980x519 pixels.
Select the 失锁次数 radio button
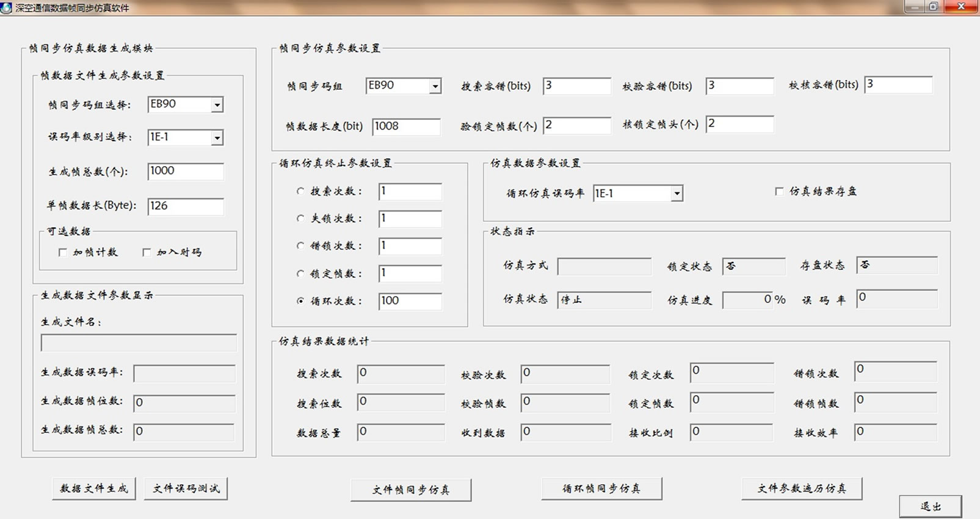300,219
